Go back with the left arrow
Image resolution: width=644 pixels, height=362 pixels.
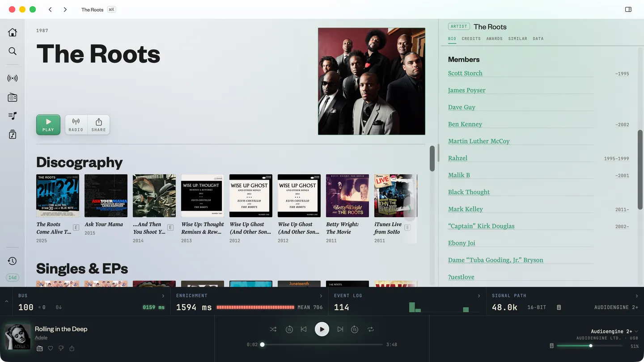point(50,9)
